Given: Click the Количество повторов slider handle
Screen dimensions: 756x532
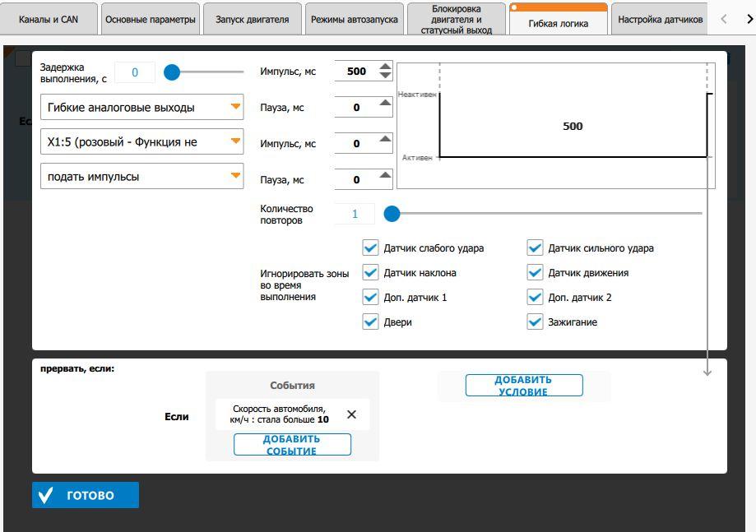Looking at the screenshot, I should pyautogui.click(x=392, y=214).
